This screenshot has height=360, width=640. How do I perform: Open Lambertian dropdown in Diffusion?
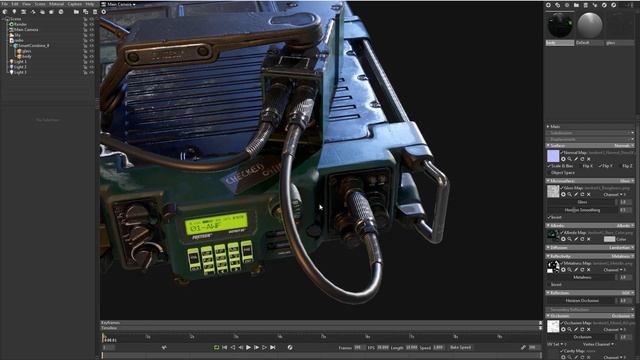(x=622, y=248)
